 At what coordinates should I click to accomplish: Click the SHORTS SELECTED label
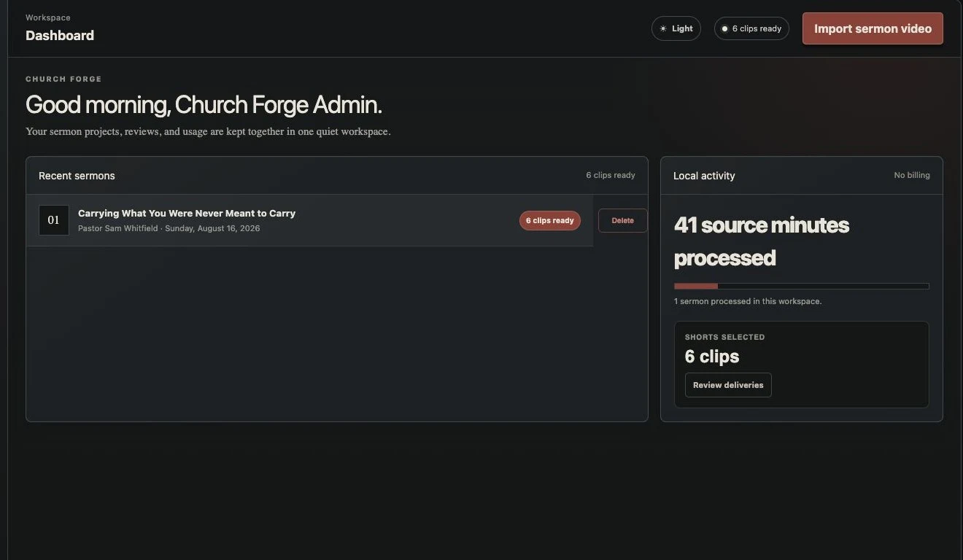pos(724,337)
